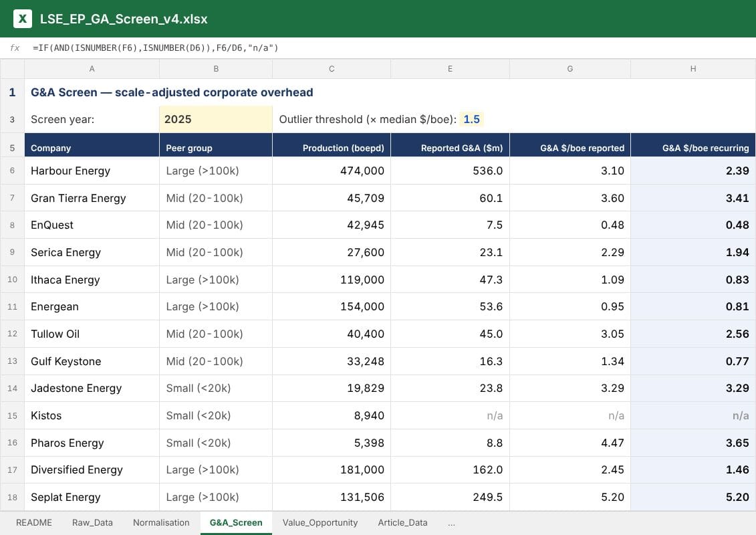Click the LSE_EP_GA_Screen_v4.xlsx file title
The height and width of the screenshot is (535, 756).
click(124, 19)
